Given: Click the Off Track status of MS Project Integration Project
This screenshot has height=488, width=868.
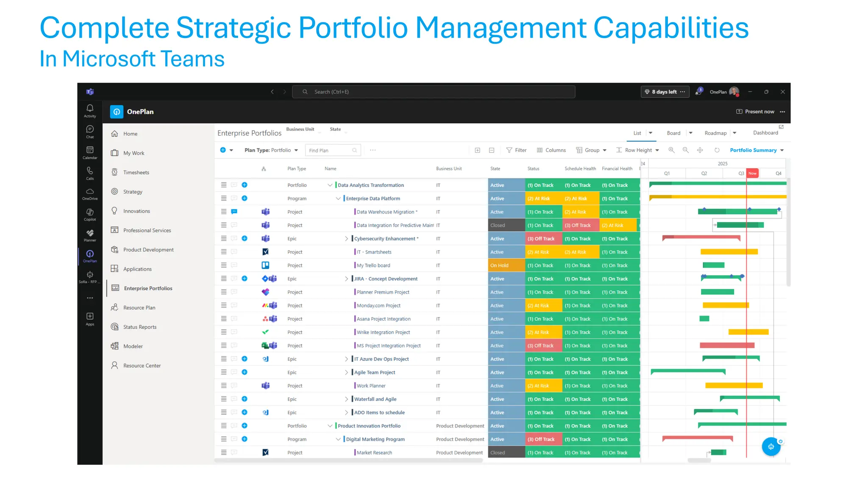Looking at the screenshot, I should (x=543, y=346).
